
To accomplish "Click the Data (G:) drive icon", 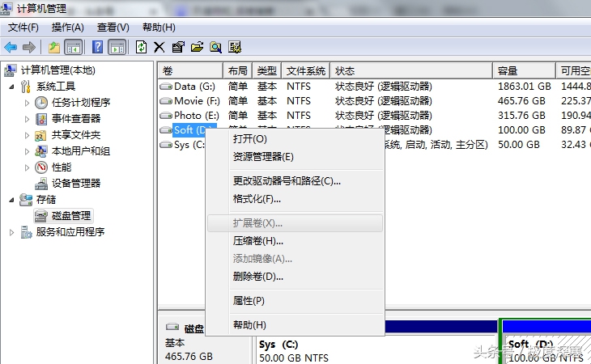I will coord(166,87).
